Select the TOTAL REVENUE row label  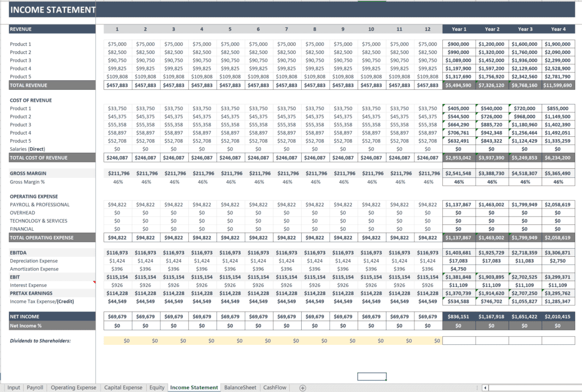(x=52, y=85)
